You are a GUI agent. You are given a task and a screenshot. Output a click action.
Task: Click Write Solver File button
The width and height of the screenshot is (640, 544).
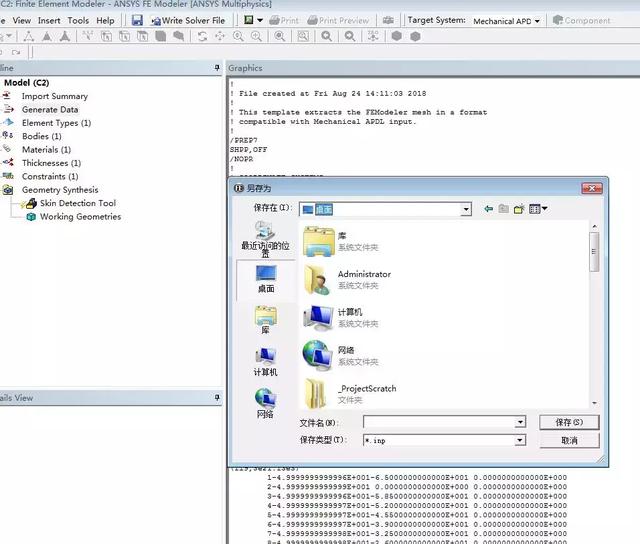[188, 20]
